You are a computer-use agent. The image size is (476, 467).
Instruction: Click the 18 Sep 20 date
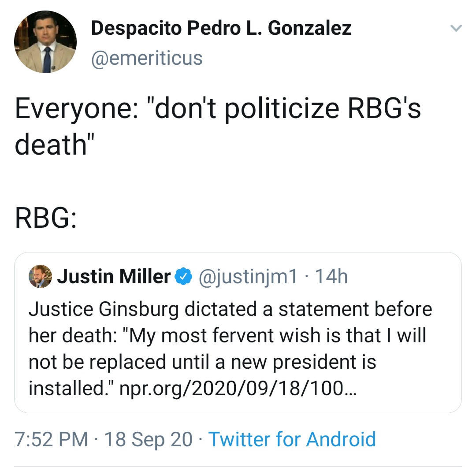point(149,439)
